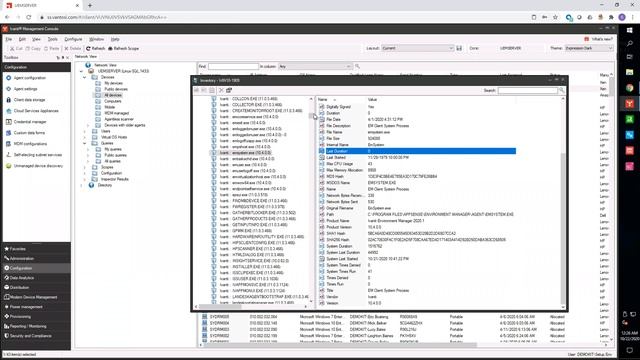Click the Delete toolbar button
640x360 pixels.
point(73,49)
